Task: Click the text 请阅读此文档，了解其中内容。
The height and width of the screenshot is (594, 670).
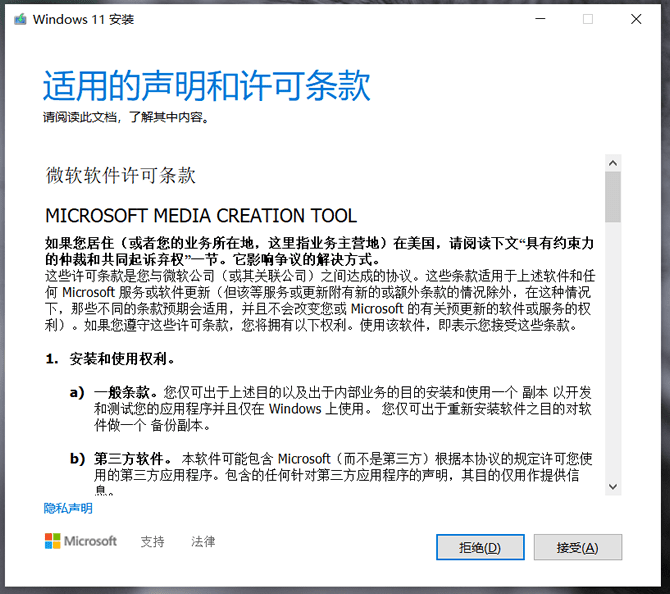Action: coord(126,117)
